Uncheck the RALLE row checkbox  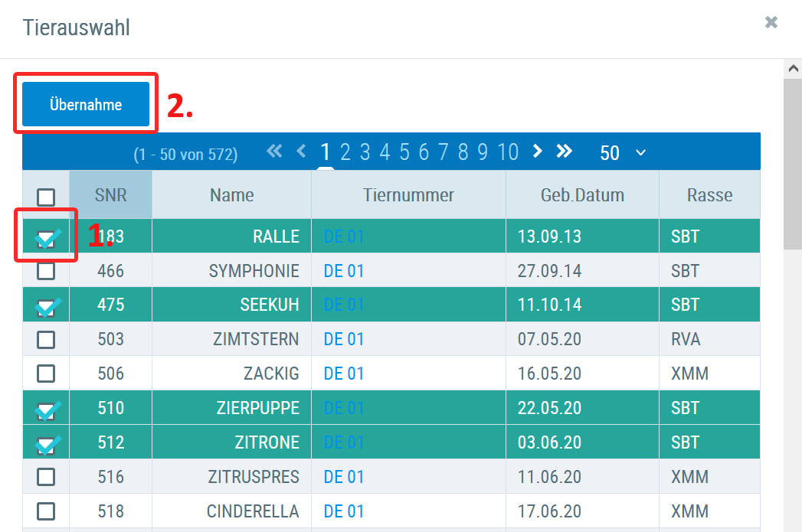click(x=46, y=238)
